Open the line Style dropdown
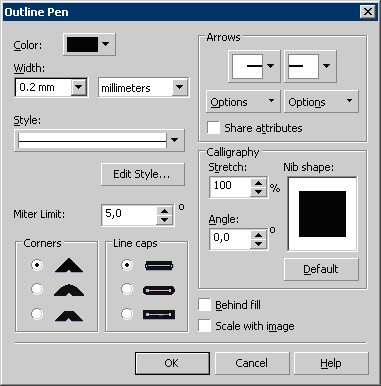381x386 pixels. pos(99,140)
